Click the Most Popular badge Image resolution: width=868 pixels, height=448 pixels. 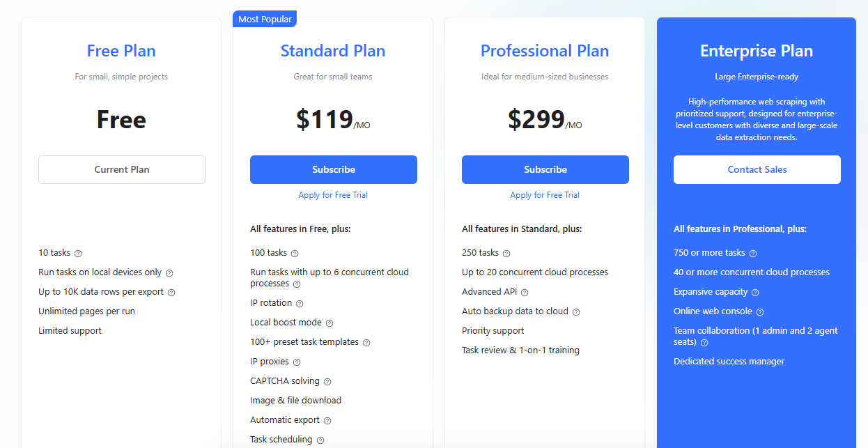pyautogui.click(x=265, y=19)
